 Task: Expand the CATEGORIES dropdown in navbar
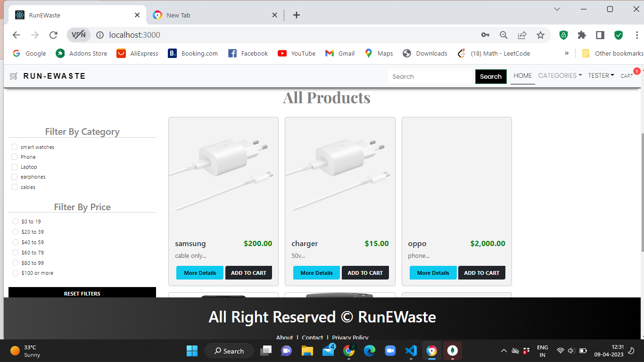pyautogui.click(x=560, y=75)
